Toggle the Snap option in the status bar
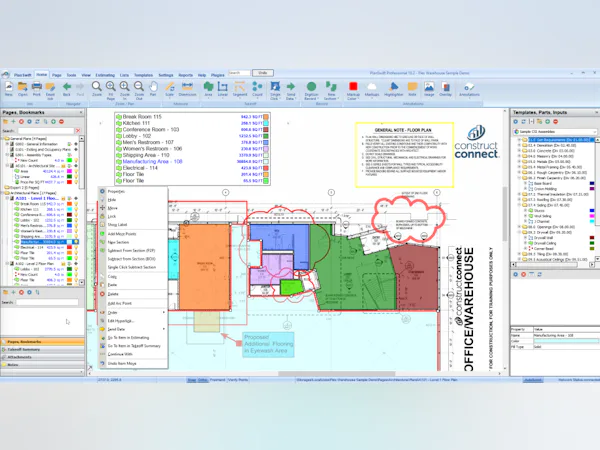The width and height of the screenshot is (600, 450). click(x=192, y=380)
